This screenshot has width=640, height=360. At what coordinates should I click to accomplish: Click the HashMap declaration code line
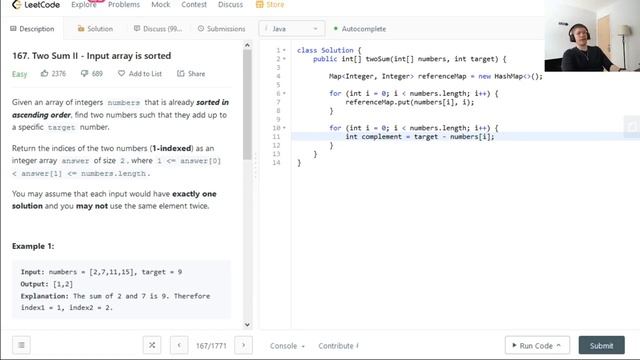pos(436,76)
